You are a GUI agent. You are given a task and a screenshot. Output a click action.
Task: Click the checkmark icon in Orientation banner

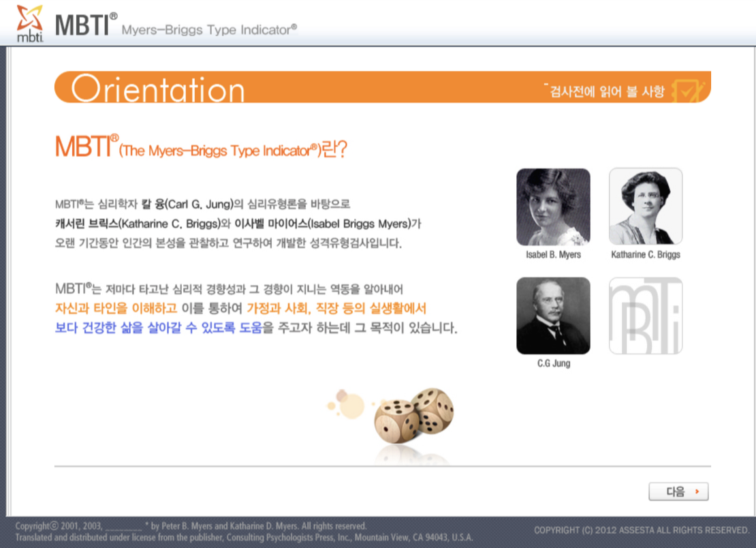(x=687, y=90)
